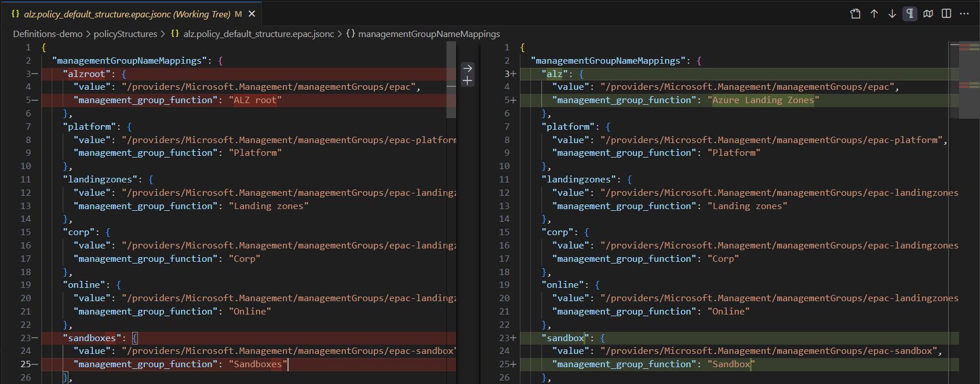The image size is (980, 384).
Task: Click the "Platform" value in the left pane
Action: [255, 153]
